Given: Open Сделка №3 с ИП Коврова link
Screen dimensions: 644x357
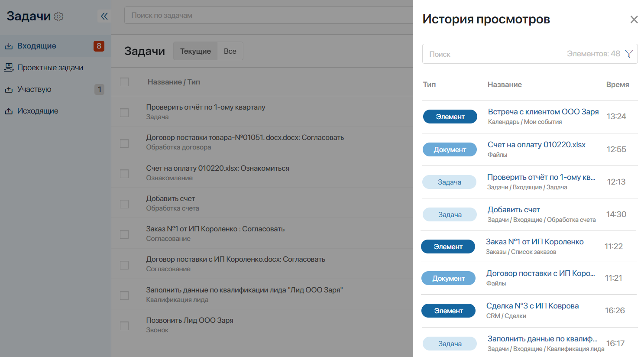Looking at the screenshot, I should click(532, 306).
